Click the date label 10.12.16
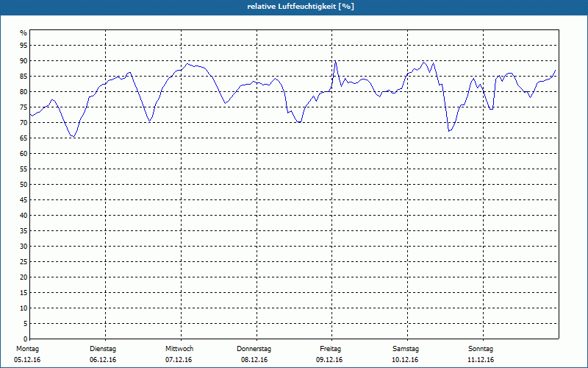 [x=405, y=360]
